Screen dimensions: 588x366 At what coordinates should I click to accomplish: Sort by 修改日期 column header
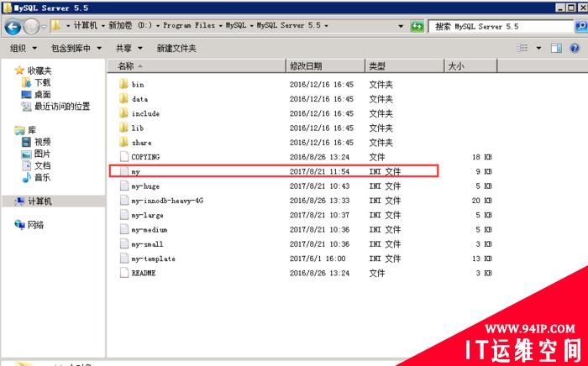pos(326,66)
